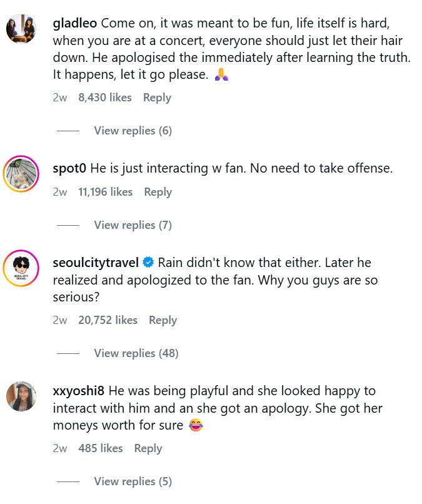Open the spot0 username link

(71, 168)
